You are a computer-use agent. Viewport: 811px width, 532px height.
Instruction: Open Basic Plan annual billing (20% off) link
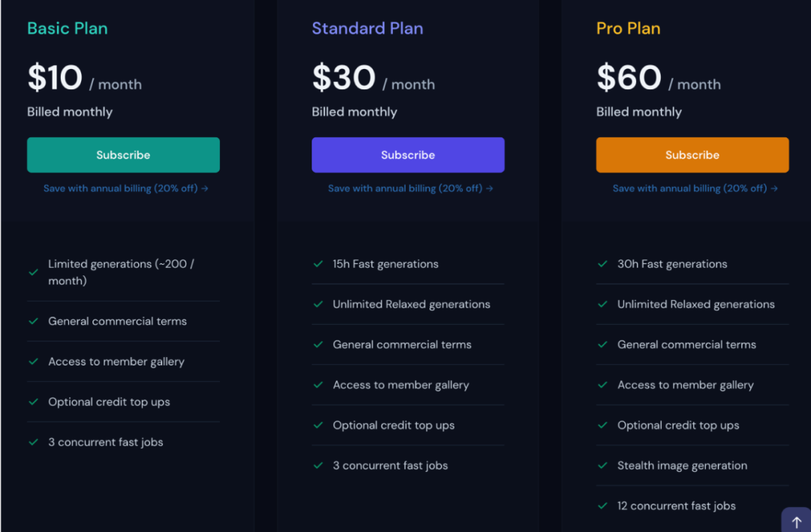[125, 188]
